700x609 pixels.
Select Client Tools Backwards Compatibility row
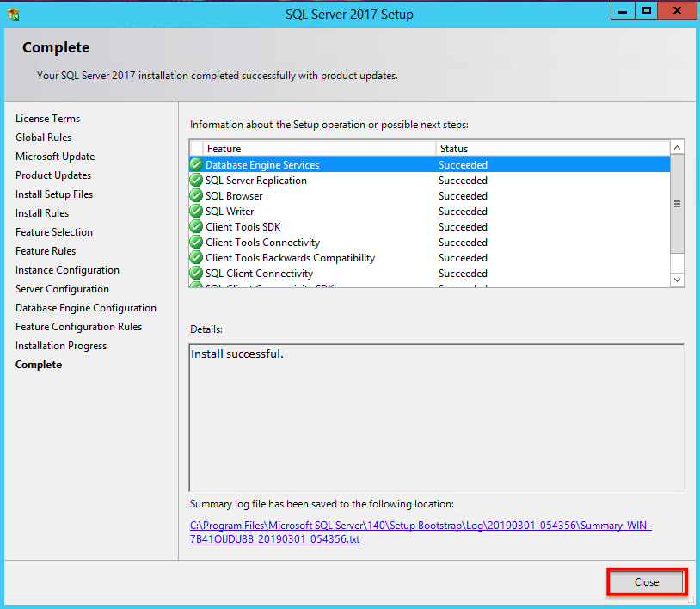tap(429, 257)
